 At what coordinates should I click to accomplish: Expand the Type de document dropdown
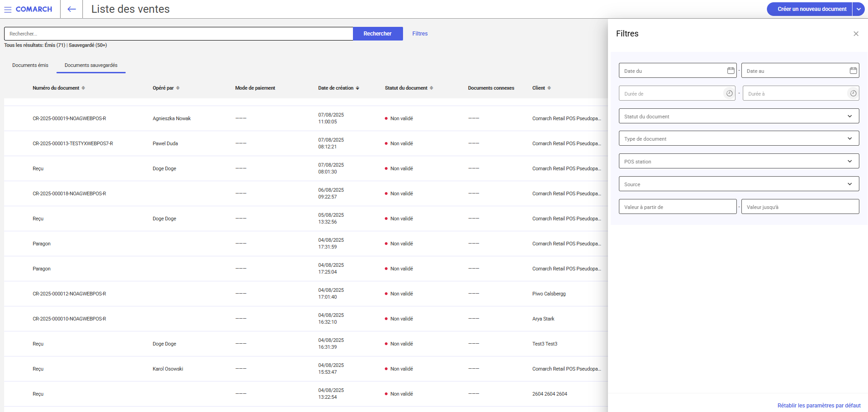tap(849, 138)
